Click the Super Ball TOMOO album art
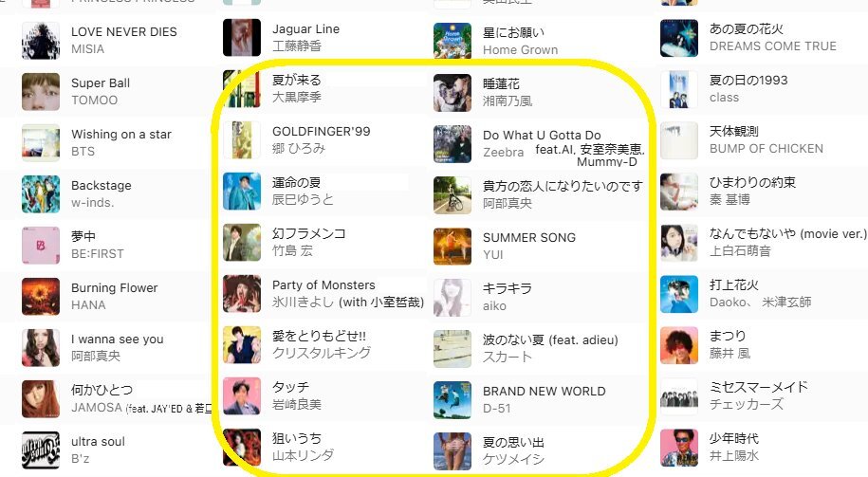 coord(41,92)
